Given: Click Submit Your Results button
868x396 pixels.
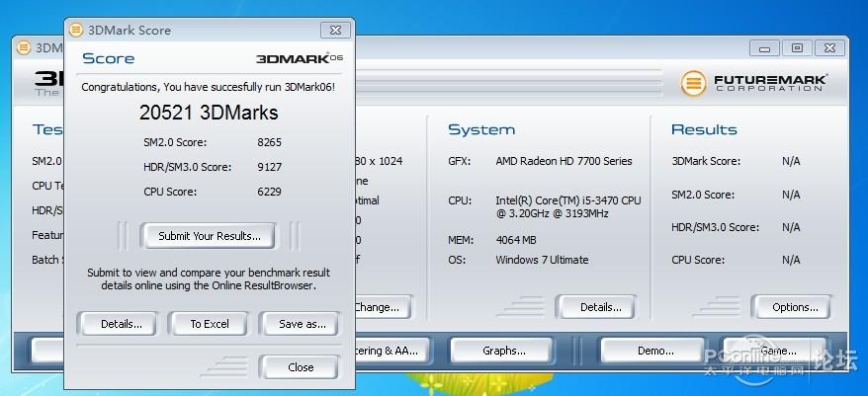Looking at the screenshot, I should pyautogui.click(x=210, y=236).
